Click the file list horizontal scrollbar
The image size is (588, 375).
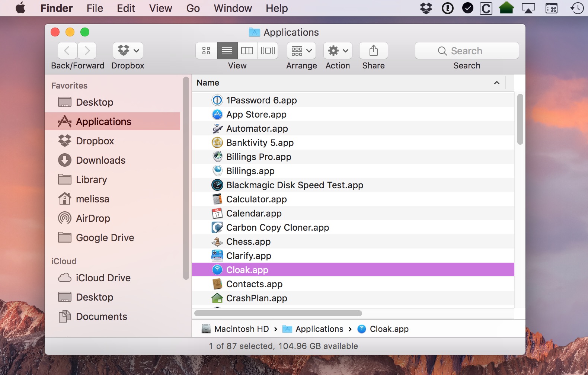[x=278, y=313]
